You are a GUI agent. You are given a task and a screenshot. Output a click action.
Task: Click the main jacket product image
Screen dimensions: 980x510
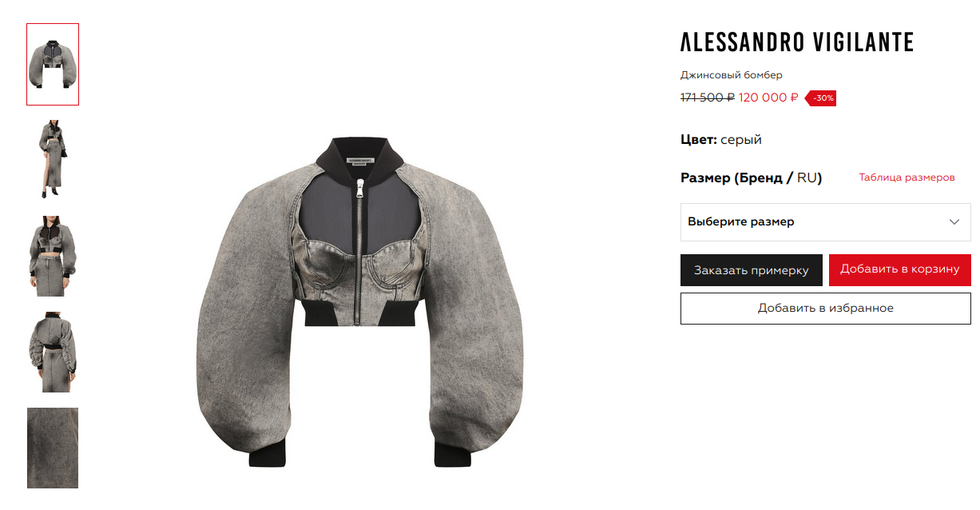362,302
